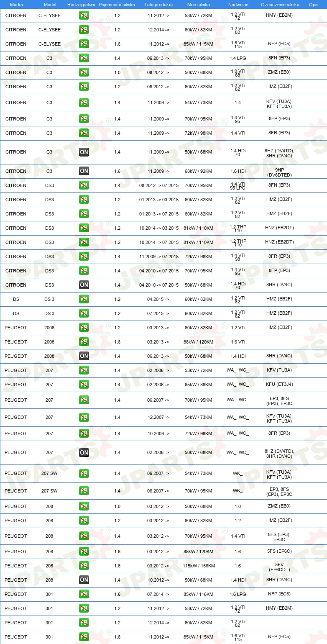Click petrol icon in Peugeot 2008 1.6 VTi row
The width and height of the screenshot is (327, 644).
84,342
